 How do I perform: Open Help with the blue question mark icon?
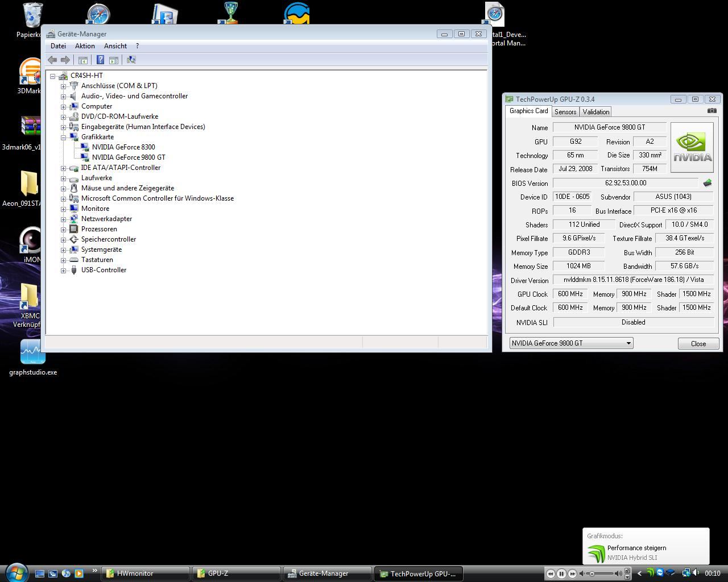point(100,60)
